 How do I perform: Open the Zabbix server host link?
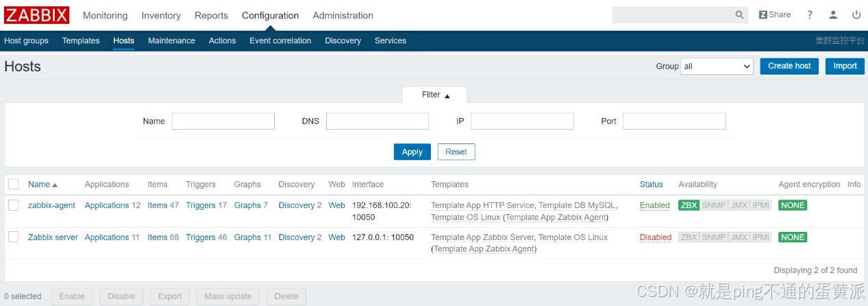(x=53, y=237)
